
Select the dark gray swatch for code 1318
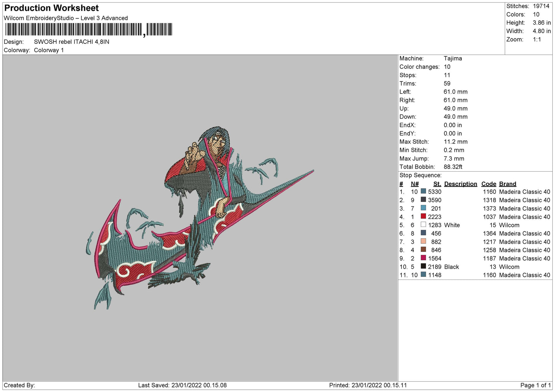point(423,200)
